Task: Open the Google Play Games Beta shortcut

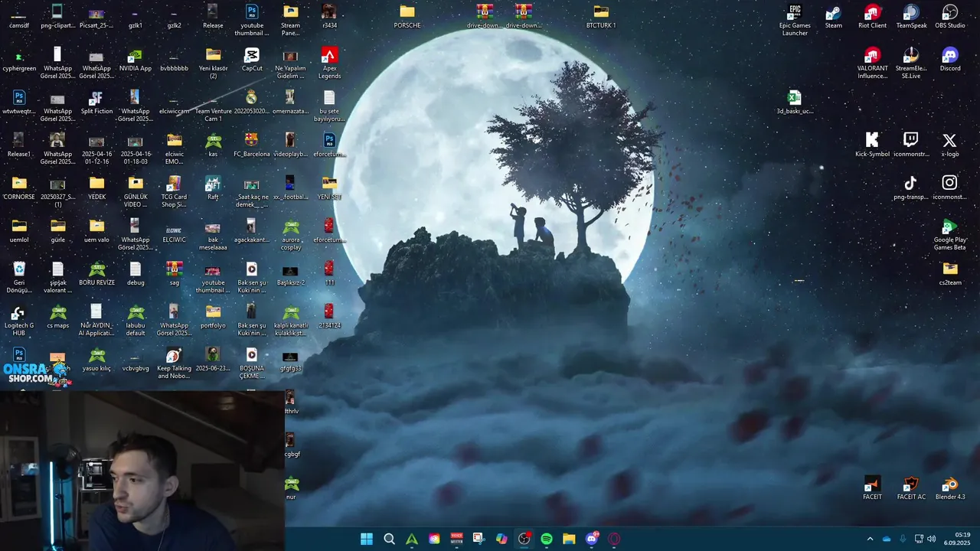Action: pyautogui.click(x=950, y=234)
